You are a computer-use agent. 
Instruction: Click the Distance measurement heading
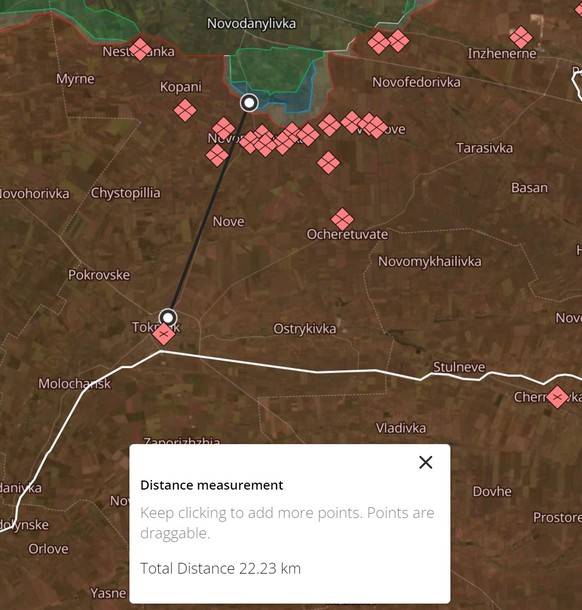pyautogui.click(x=212, y=485)
